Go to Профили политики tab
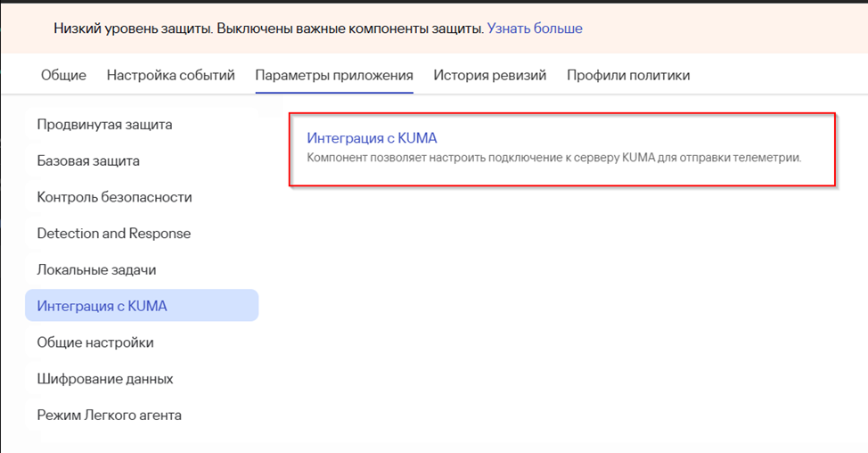 coord(628,75)
